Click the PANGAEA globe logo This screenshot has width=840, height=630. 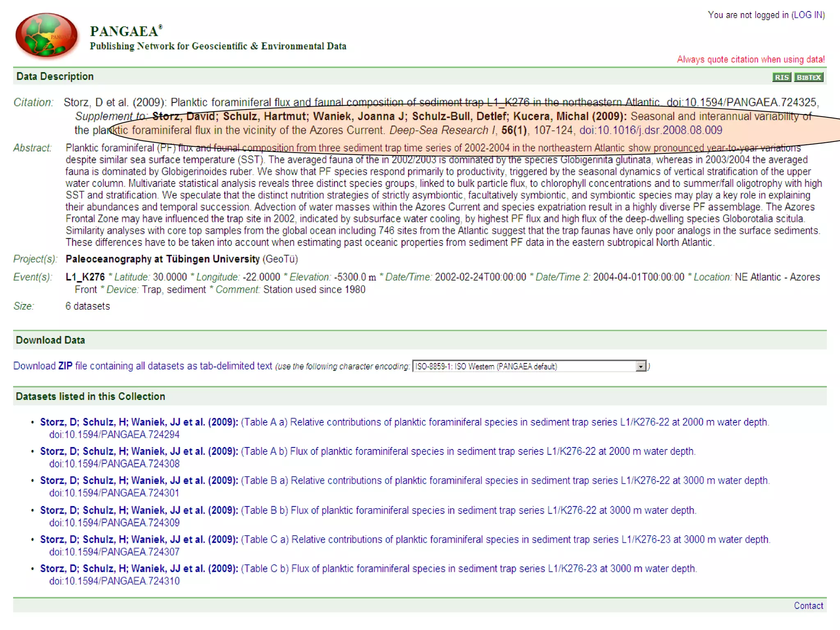point(46,35)
